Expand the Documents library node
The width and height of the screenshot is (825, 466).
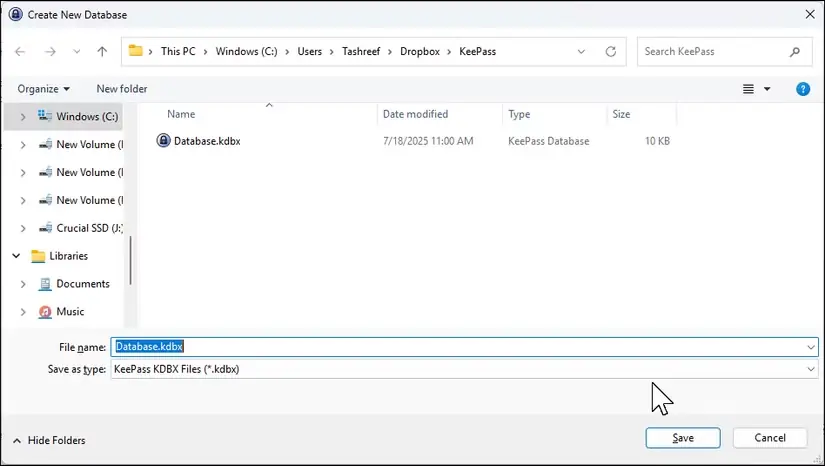point(23,284)
